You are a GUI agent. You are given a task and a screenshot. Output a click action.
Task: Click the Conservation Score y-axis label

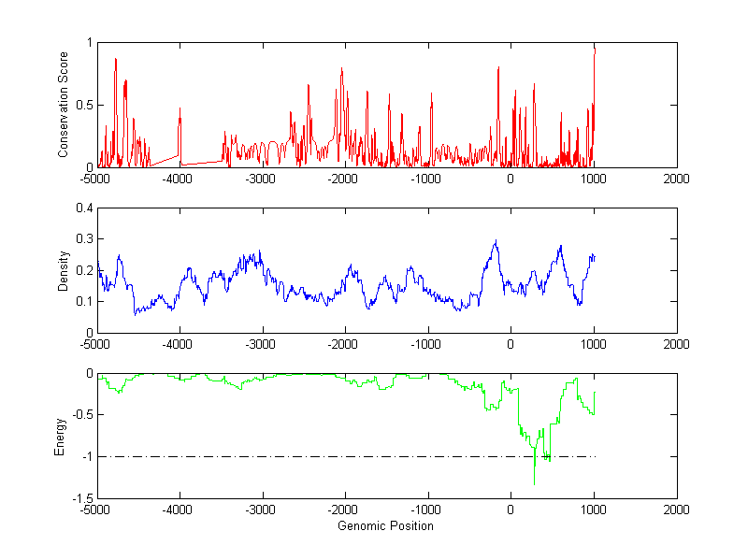point(64,105)
